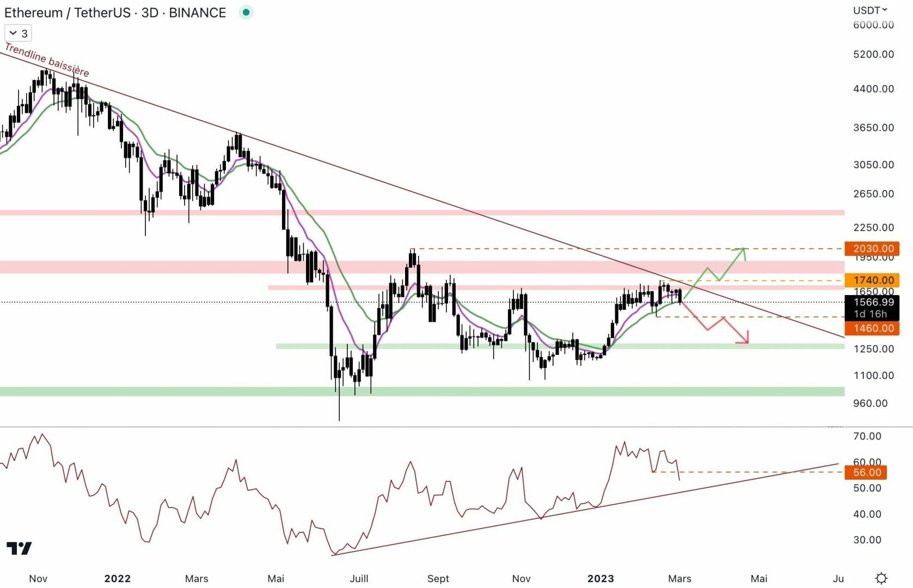Click Juill on the time axis
Viewport: 913px width, 588px height.
tap(359, 578)
